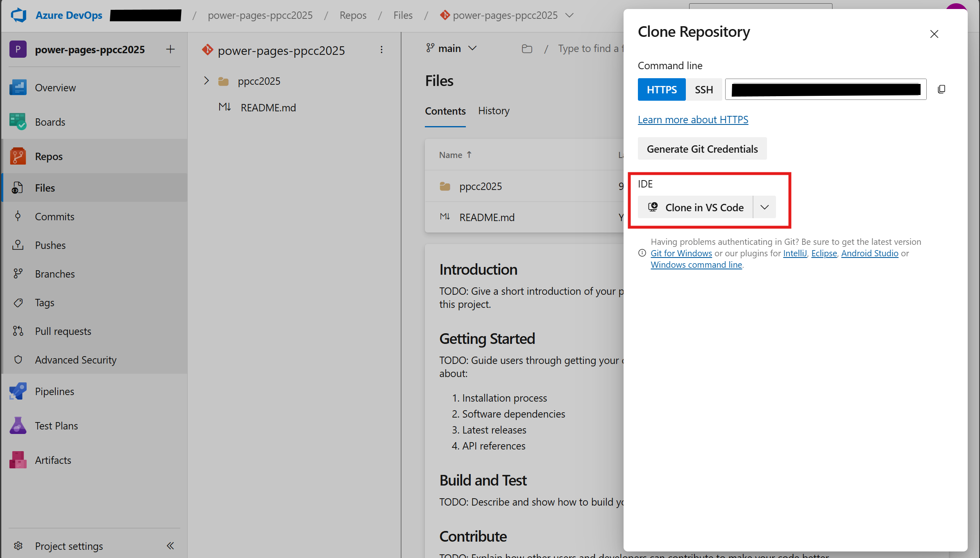Open Artifacts from the sidebar
The width and height of the screenshot is (980, 558).
[53, 460]
